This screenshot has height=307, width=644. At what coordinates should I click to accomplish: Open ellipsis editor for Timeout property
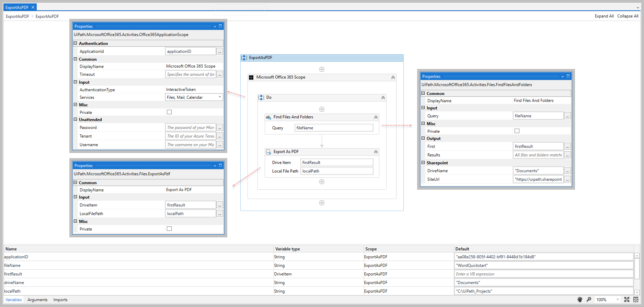pyautogui.click(x=220, y=74)
